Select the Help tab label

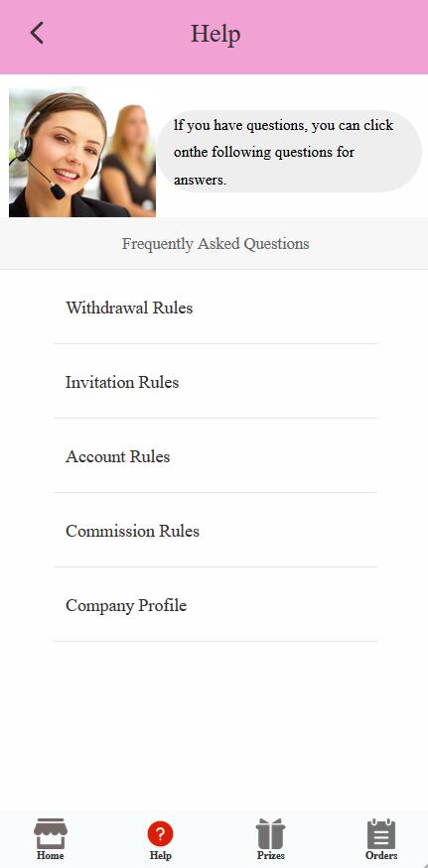160,855
